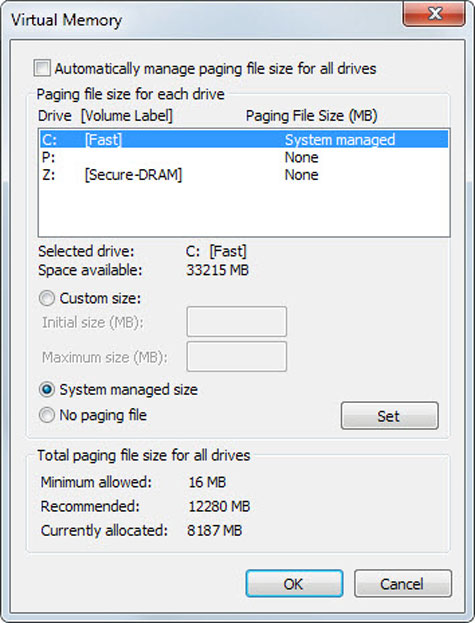The height and width of the screenshot is (623, 475).
Task: Click the 33215 MB space available value
Action: coord(217,270)
